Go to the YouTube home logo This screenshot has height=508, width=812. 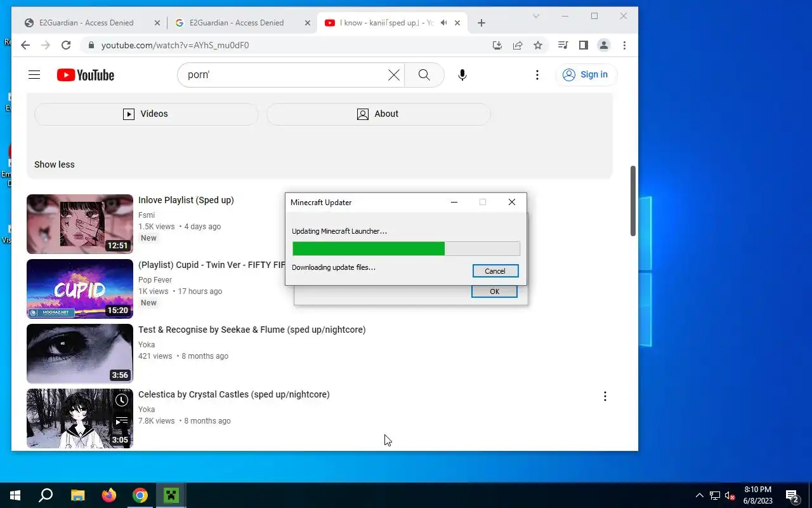click(86, 75)
